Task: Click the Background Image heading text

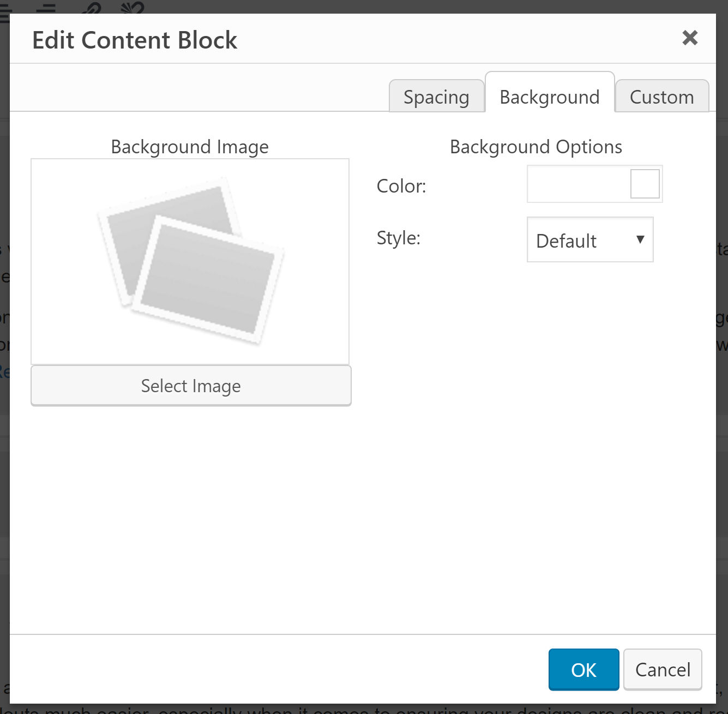Action: tap(190, 147)
